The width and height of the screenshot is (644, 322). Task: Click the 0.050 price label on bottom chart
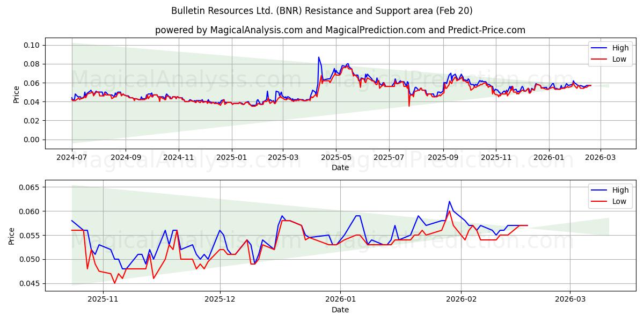(30, 260)
